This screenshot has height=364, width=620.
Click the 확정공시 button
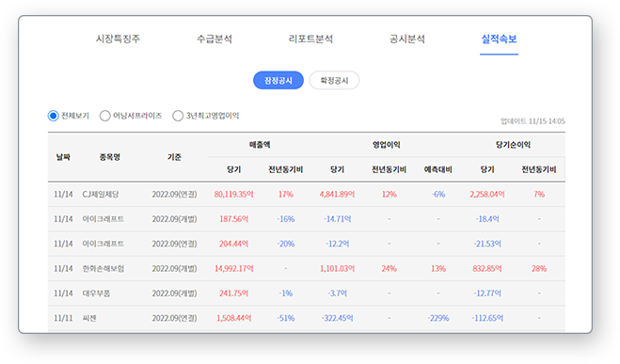[334, 80]
